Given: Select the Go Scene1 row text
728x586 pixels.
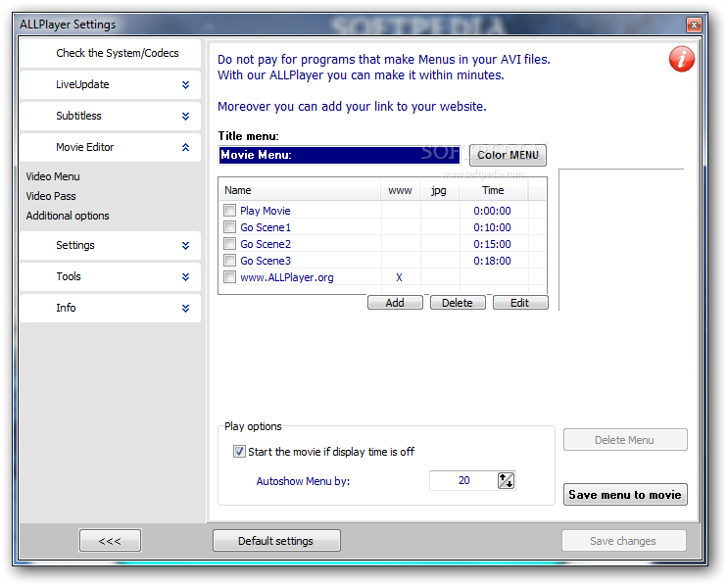Looking at the screenshot, I should pyautogui.click(x=266, y=227).
